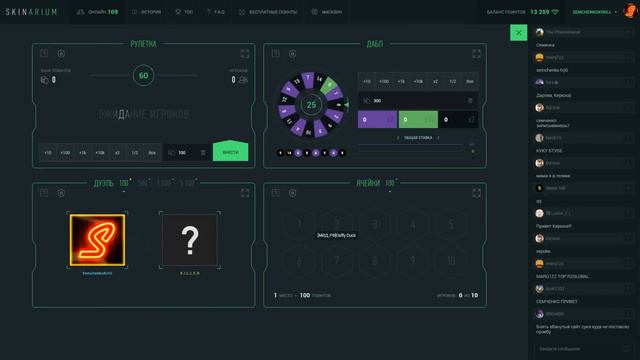640x360 pixels.
Task: Click the green Внести button
Action: pyautogui.click(x=231, y=151)
